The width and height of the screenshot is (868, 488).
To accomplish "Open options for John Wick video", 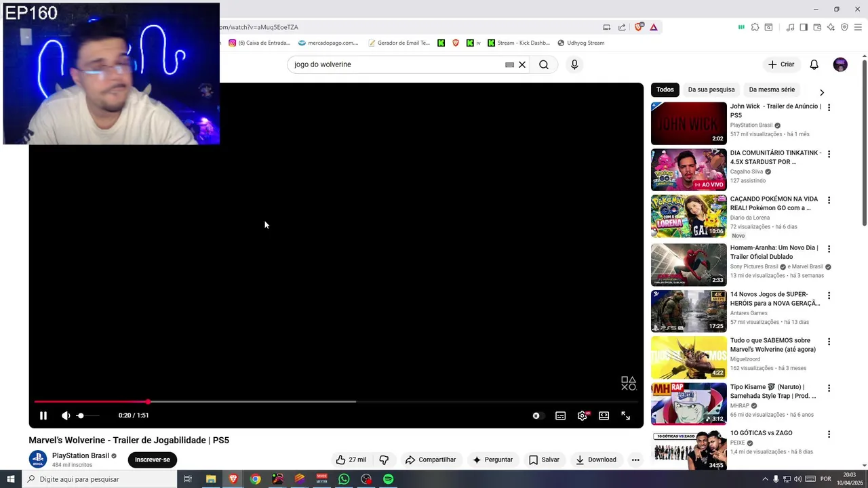I will [x=829, y=107].
